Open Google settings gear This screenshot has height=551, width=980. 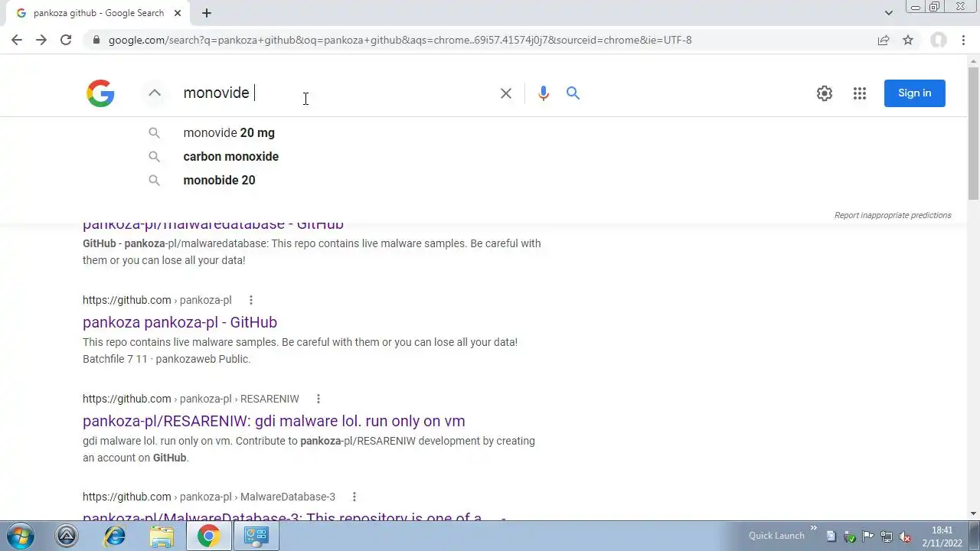(825, 93)
